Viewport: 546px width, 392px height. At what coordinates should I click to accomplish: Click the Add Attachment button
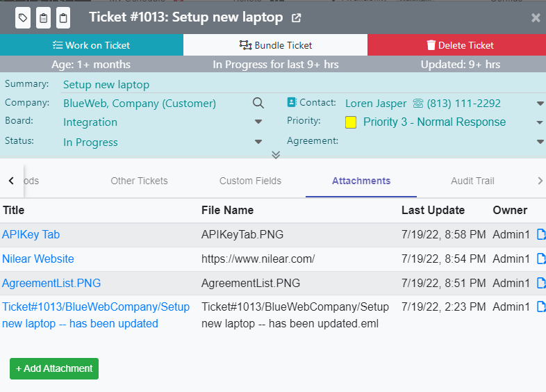pyautogui.click(x=54, y=368)
